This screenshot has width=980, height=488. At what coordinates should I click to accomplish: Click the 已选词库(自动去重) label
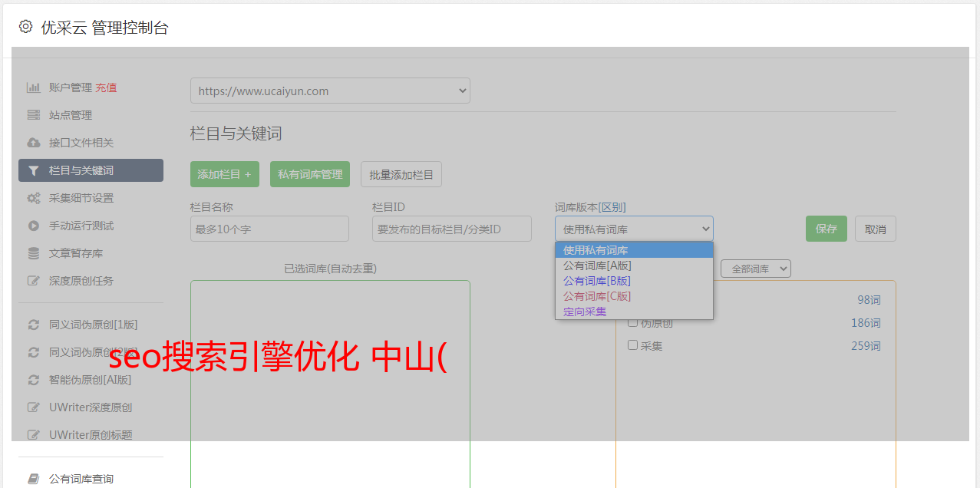(x=330, y=269)
